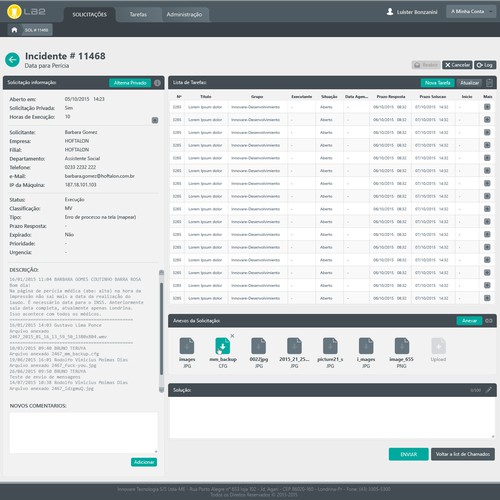Image resolution: width=500 pixels, height=500 pixels.
Task: Download the mm_backup CFG attachment
Action: coord(223,346)
